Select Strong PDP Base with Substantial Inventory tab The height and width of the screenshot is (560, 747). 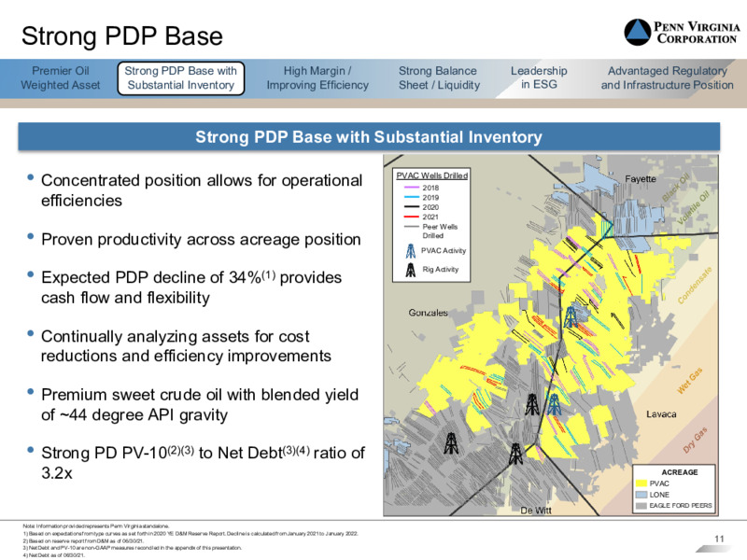click(x=180, y=78)
